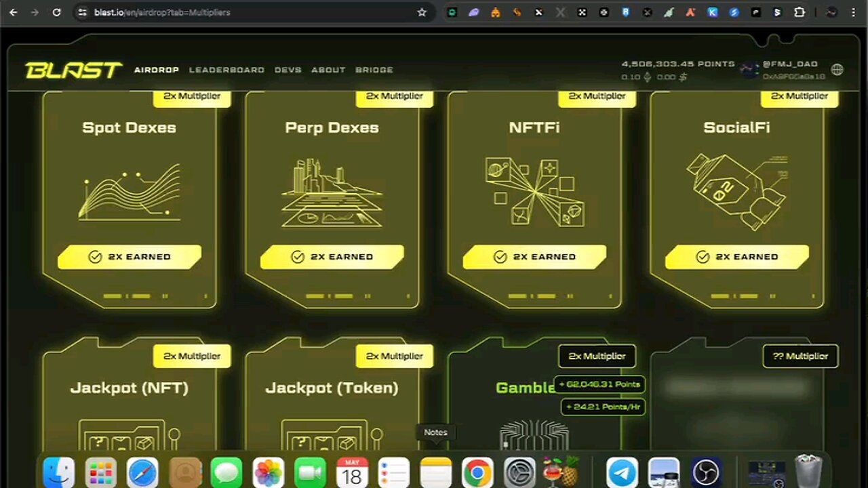This screenshot has height=488, width=868.
Task: Open the Chrome profile avatar
Action: pos(831,12)
